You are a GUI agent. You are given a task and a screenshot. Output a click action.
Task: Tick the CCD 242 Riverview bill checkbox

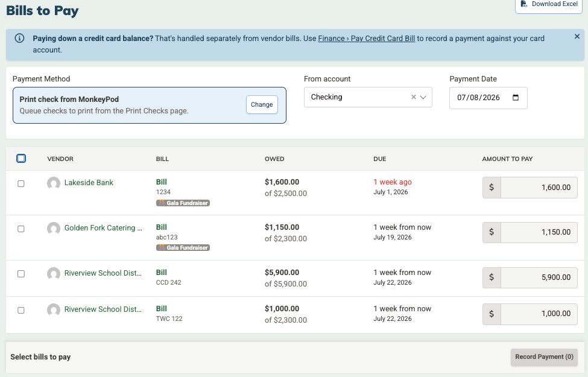(x=21, y=274)
